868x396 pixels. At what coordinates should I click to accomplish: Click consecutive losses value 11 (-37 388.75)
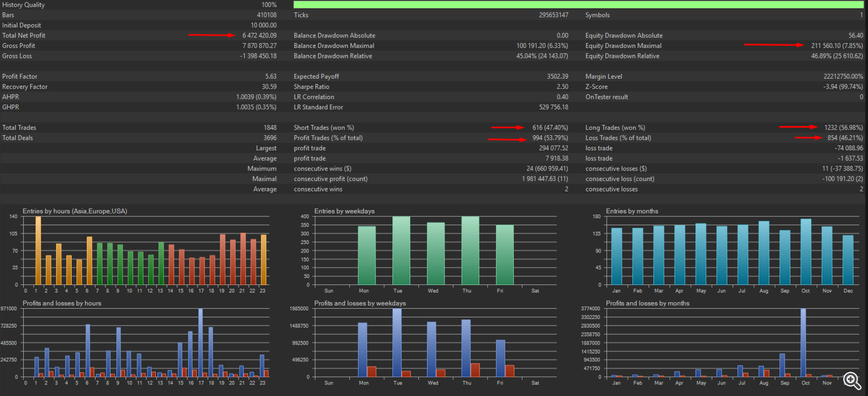(840, 169)
